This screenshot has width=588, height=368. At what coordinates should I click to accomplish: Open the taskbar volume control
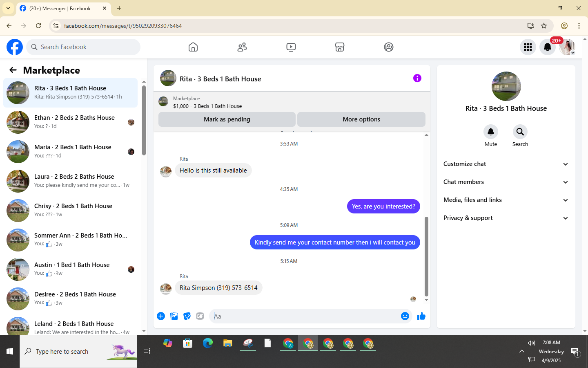point(531,343)
